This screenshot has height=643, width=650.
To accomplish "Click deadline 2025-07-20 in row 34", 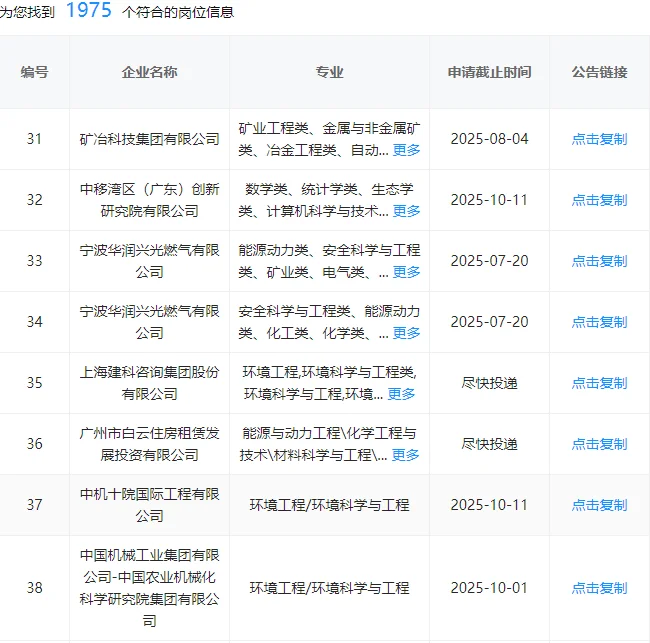I will tap(490, 322).
